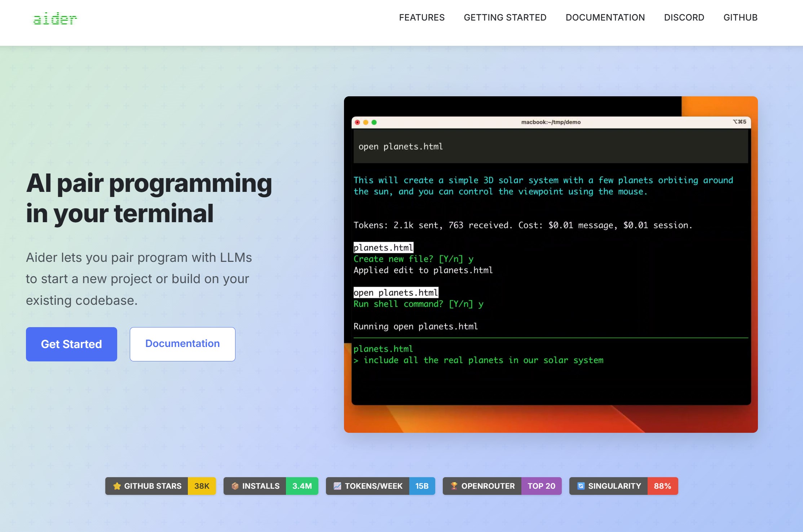Viewport: 803px width, 532px height.
Task: Click the package icon on the Installs badge
Action: pyautogui.click(x=235, y=486)
